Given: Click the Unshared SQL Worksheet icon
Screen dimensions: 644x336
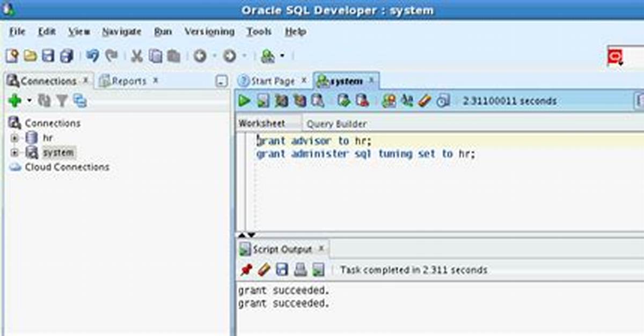Looking at the screenshot, I should (389, 101).
